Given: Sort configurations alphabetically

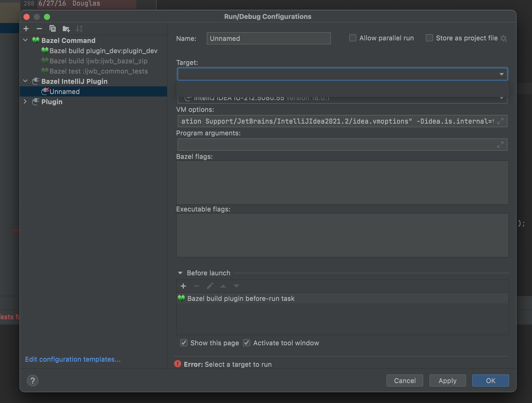Looking at the screenshot, I should [x=79, y=29].
